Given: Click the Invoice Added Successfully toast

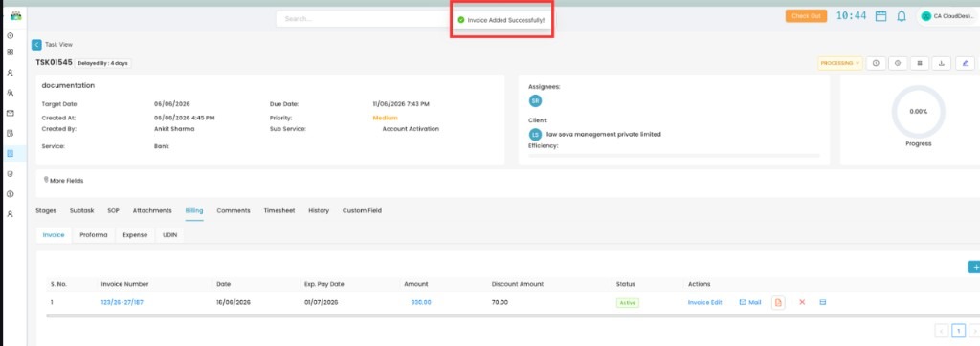Looking at the screenshot, I should click(x=501, y=20).
